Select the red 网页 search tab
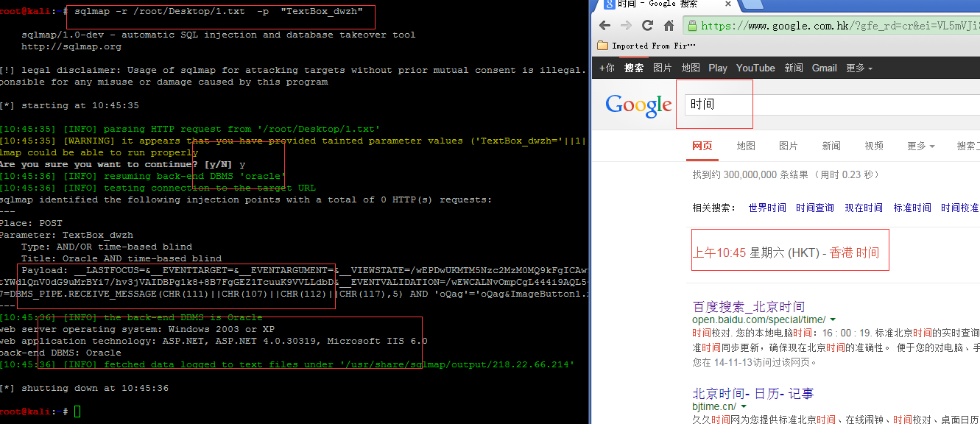 click(702, 146)
